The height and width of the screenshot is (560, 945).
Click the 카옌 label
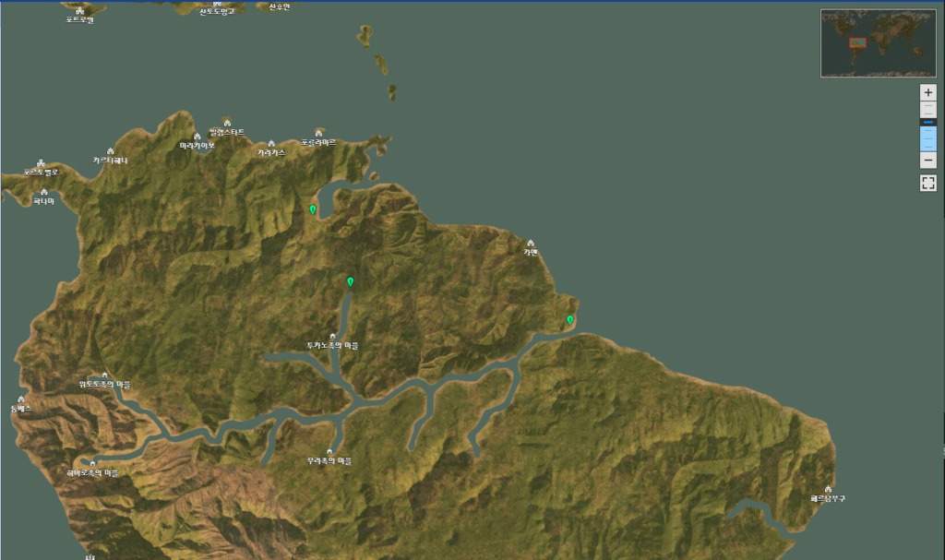(x=531, y=253)
